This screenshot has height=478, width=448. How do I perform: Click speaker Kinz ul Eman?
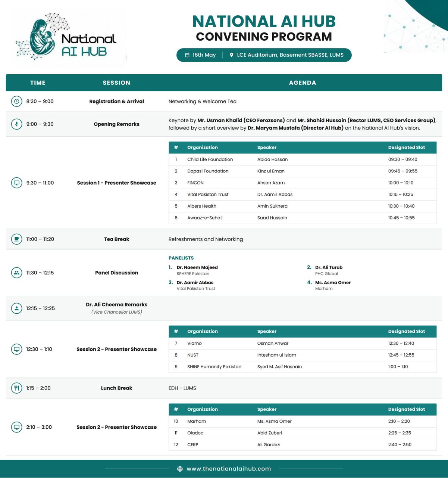tap(271, 171)
